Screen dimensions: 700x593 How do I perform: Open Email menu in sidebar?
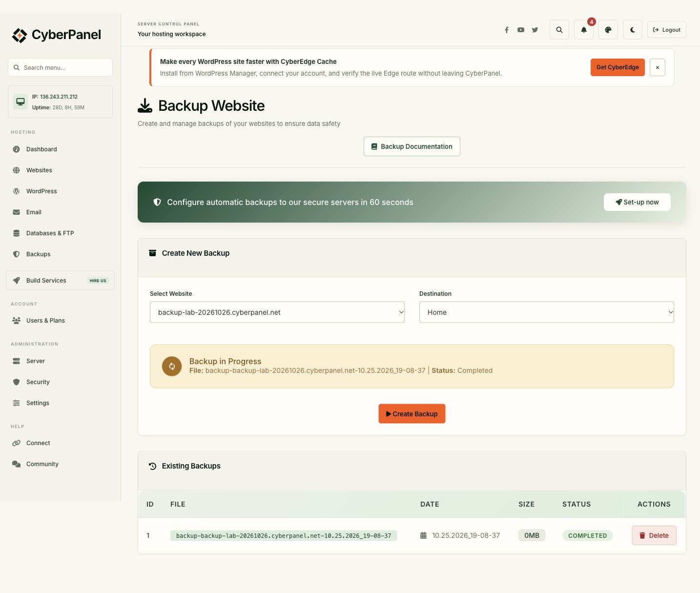(x=61, y=212)
